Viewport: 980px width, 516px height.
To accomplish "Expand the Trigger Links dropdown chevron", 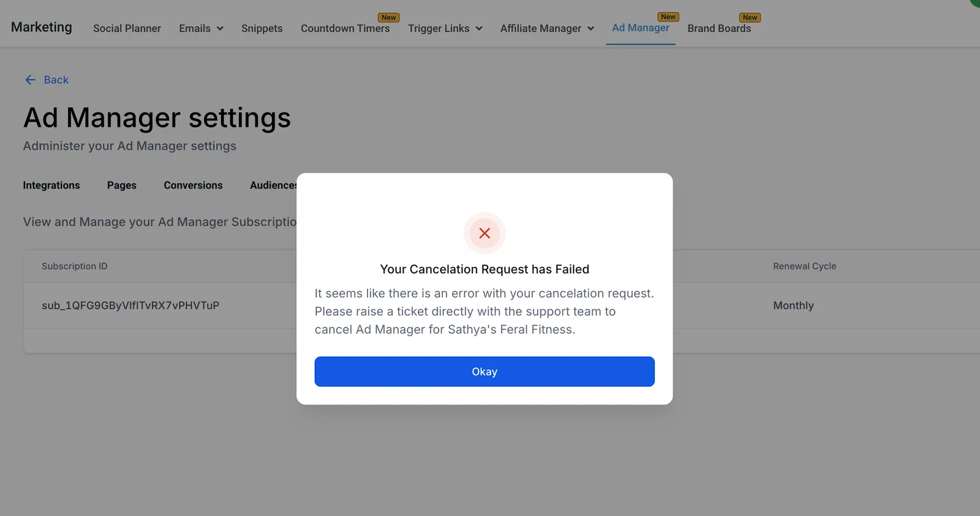I will (479, 29).
